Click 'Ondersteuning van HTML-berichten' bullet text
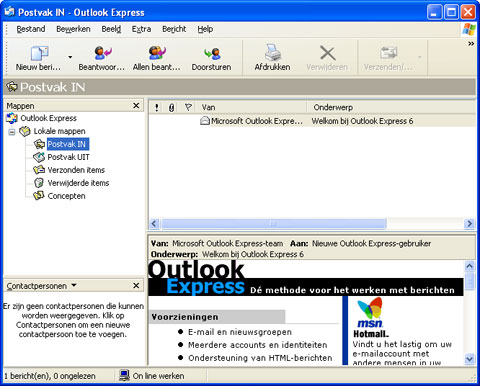 (260, 358)
